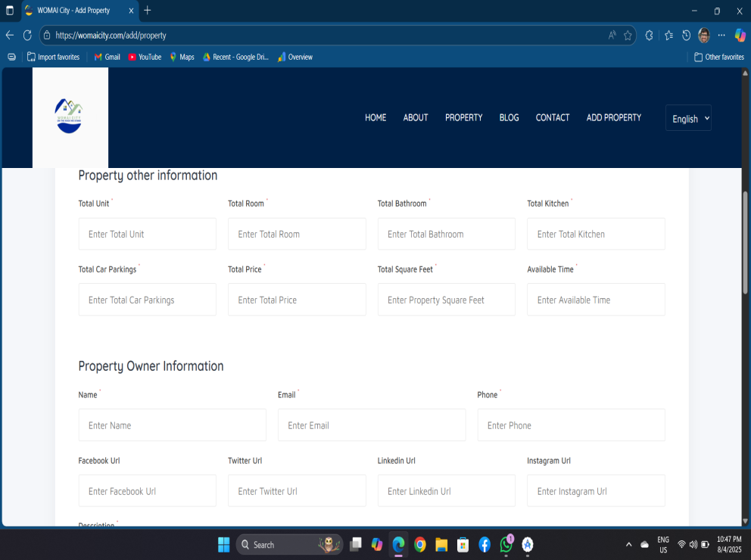Open browser extensions icon
The height and width of the screenshot is (560, 751).
[649, 35]
